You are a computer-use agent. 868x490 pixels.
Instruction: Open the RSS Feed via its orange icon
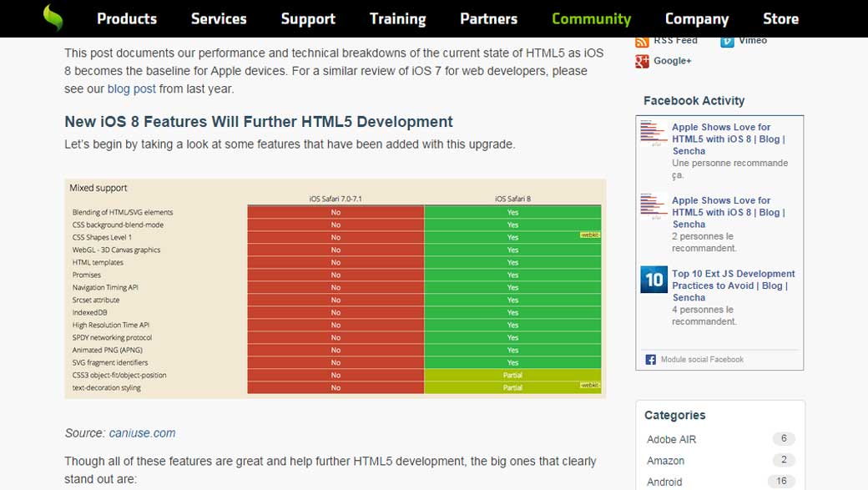pos(643,40)
